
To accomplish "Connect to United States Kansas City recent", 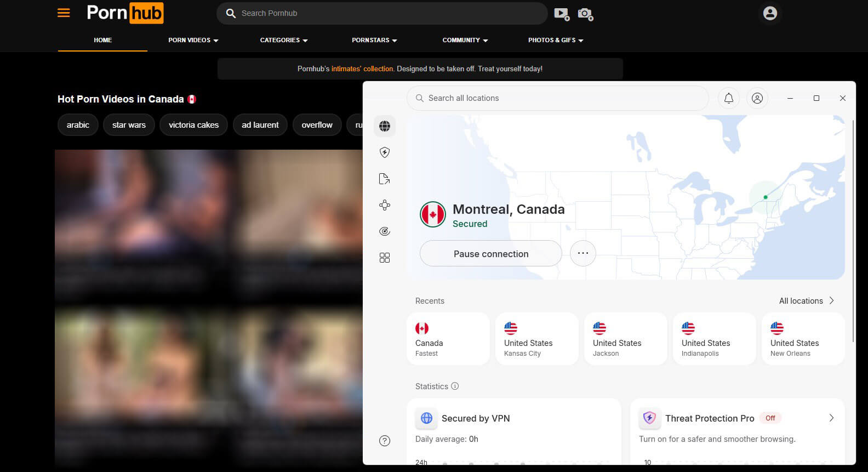I will point(537,339).
